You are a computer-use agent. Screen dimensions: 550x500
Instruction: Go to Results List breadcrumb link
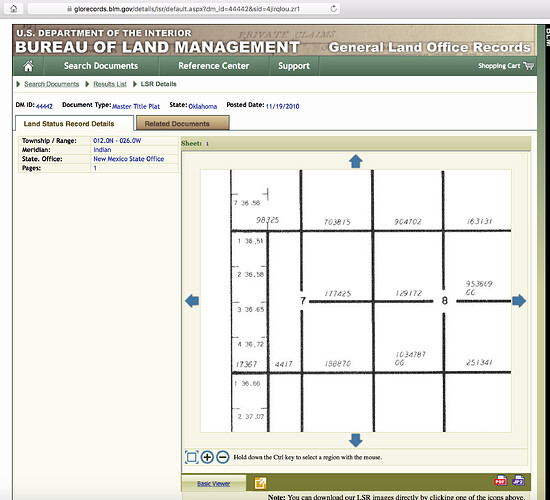pos(110,84)
